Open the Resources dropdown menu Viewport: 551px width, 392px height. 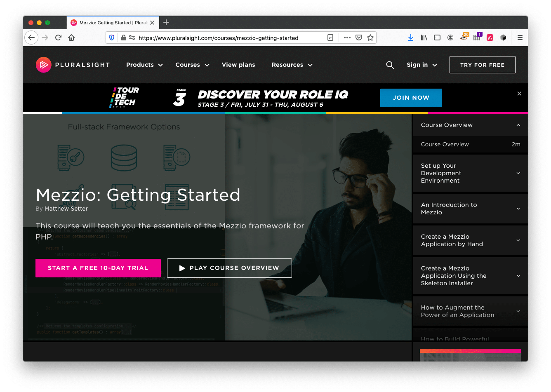click(x=292, y=65)
